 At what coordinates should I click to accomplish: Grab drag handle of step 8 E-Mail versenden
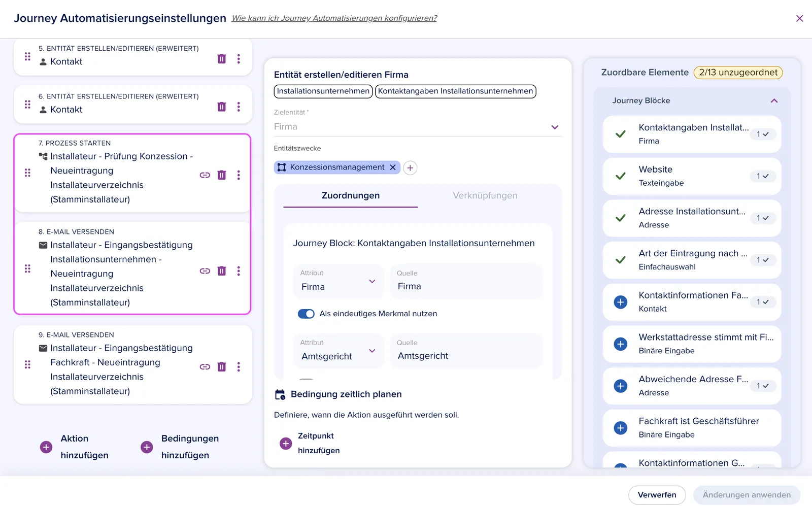click(27, 268)
